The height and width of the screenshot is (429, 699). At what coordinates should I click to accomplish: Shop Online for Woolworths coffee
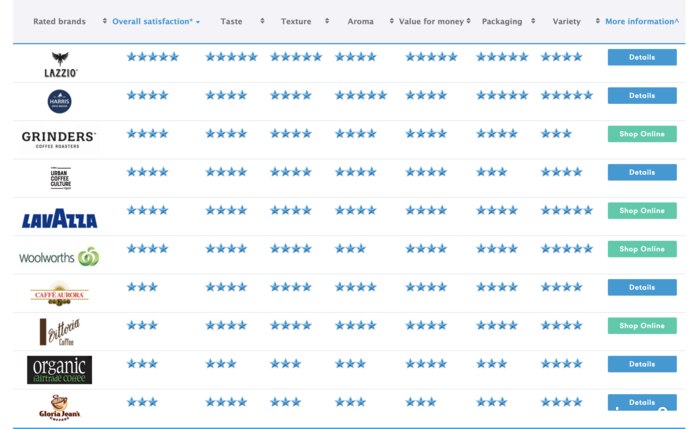[x=642, y=249]
